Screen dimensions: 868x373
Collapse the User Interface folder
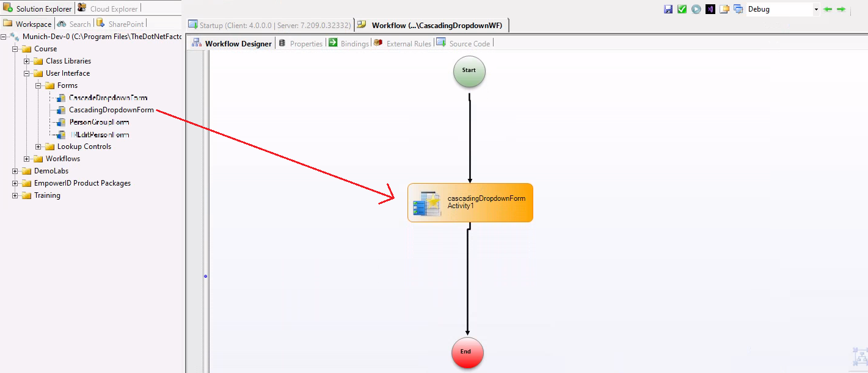coord(27,73)
